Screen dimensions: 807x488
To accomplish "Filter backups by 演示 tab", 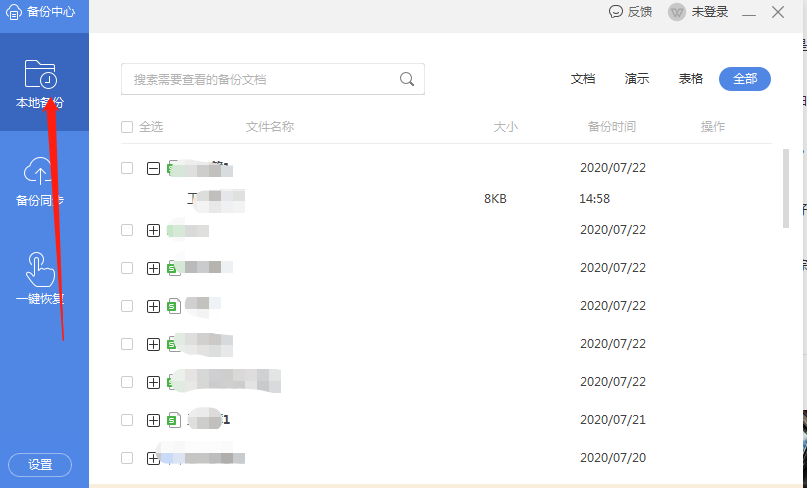I will (637, 79).
